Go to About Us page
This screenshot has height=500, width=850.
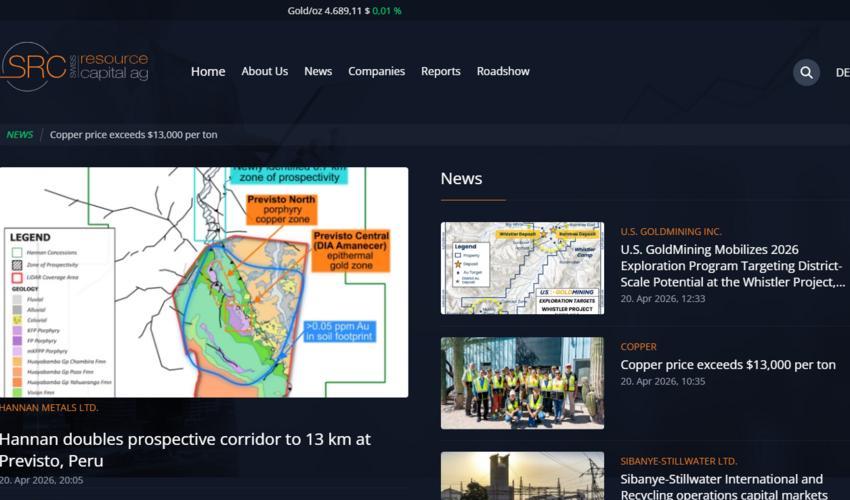coord(264,71)
